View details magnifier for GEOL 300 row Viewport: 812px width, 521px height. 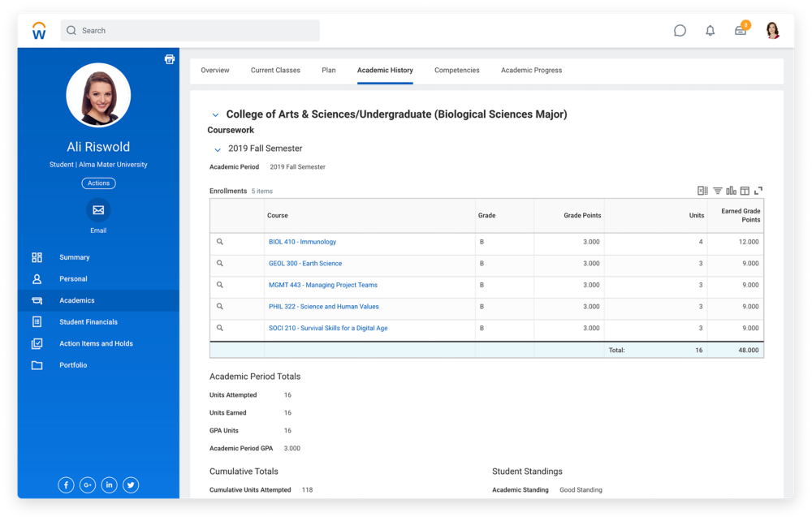coord(219,264)
